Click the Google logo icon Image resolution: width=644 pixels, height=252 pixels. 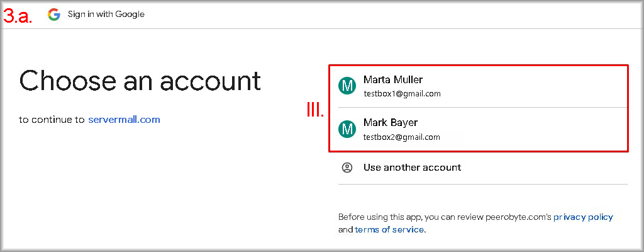(x=54, y=14)
